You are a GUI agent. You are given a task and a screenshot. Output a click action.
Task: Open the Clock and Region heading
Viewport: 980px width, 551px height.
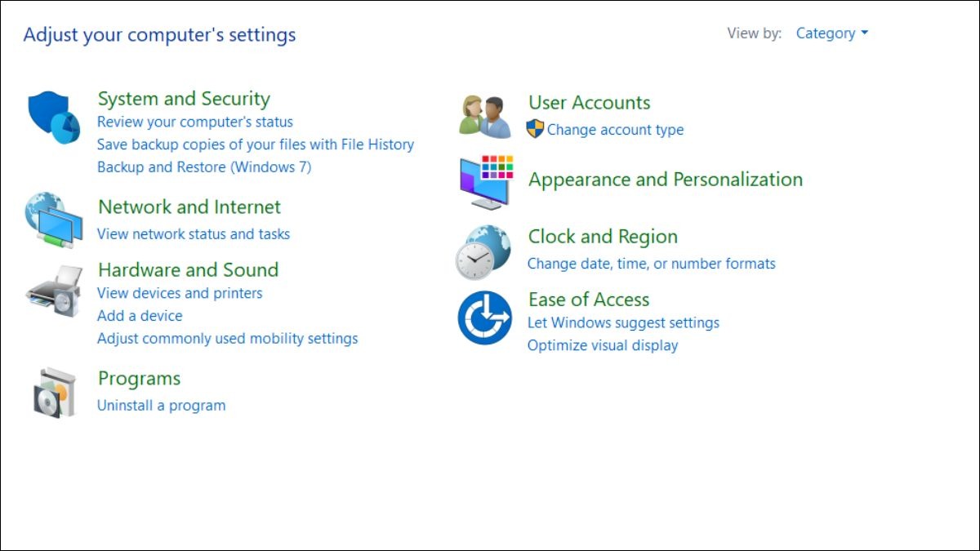coord(603,237)
